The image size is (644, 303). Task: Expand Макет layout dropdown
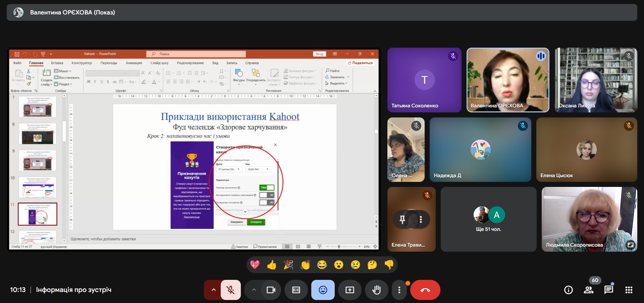click(63, 71)
